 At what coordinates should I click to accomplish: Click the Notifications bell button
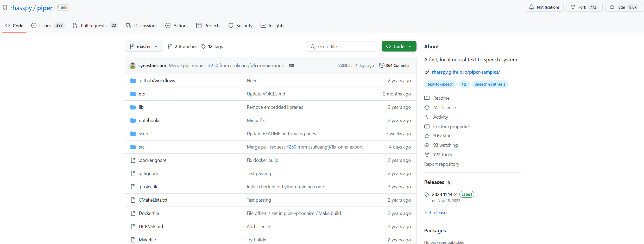(544, 7)
